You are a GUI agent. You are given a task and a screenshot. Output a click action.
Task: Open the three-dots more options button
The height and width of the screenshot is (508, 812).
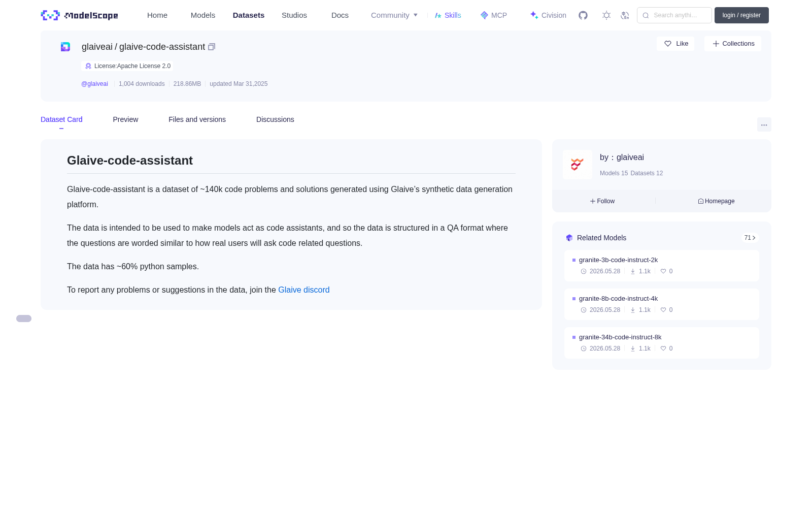pos(764,125)
